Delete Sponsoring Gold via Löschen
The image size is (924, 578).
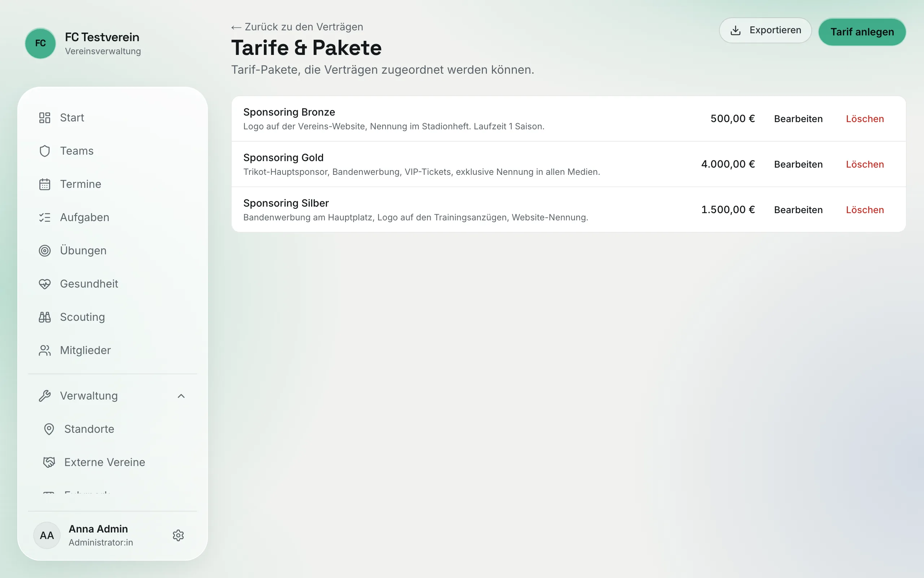pyautogui.click(x=865, y=164)
